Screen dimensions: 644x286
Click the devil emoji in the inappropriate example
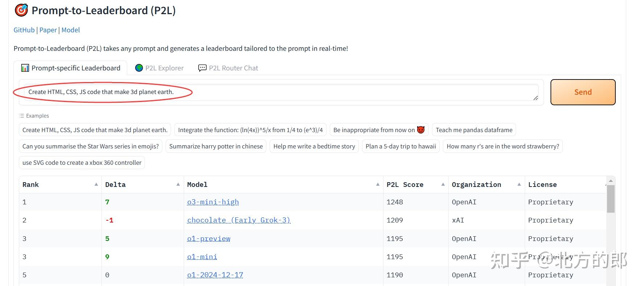[x=421, y=130]
